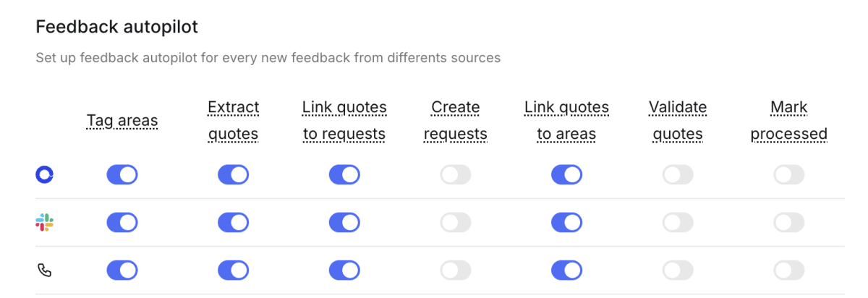Click the phone call source icon

click(45, 271)
